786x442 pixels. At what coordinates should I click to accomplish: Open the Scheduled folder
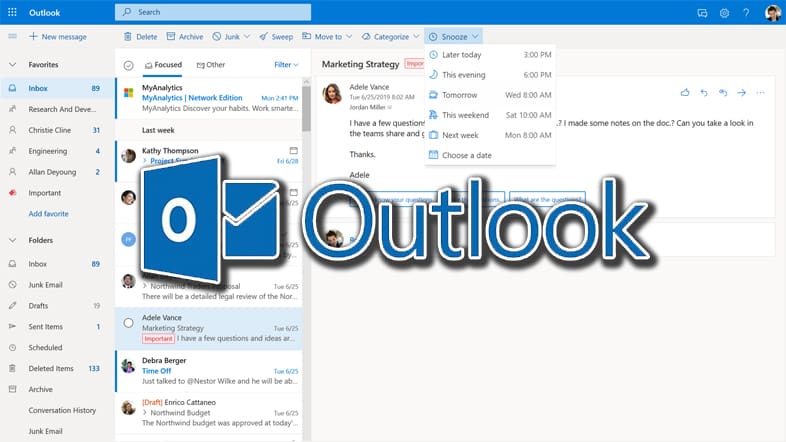coord(56,347)
